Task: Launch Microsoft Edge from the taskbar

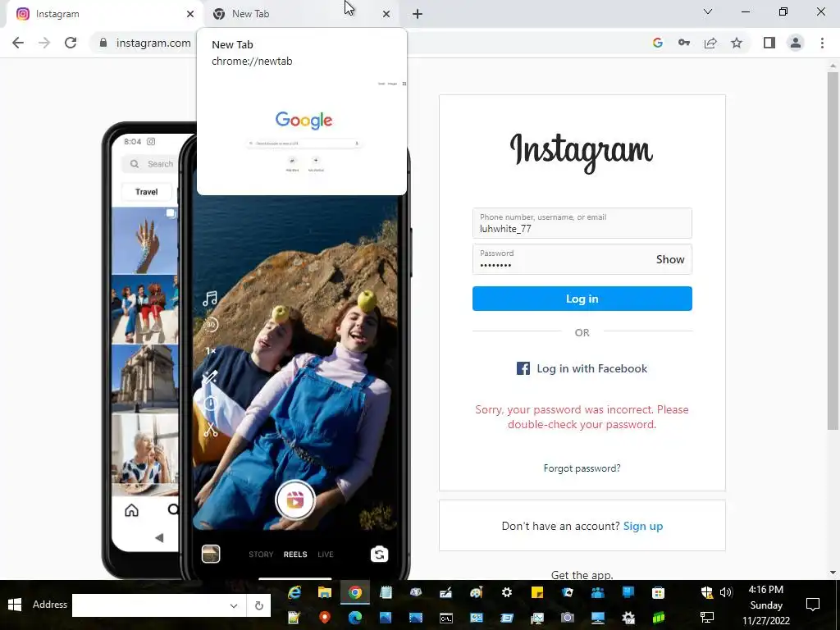Action: click(x=354, y=618)
